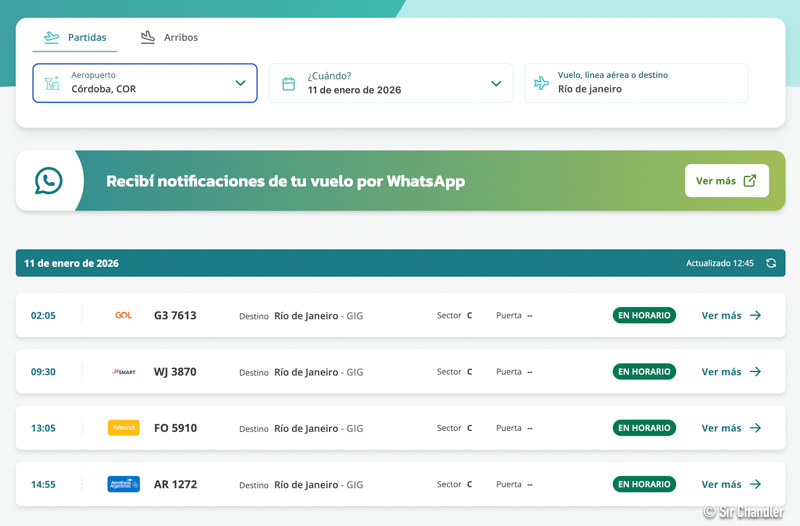800x526 pixels.
Task: Click the JetSmart airline logo
Action: pos(123,372)
